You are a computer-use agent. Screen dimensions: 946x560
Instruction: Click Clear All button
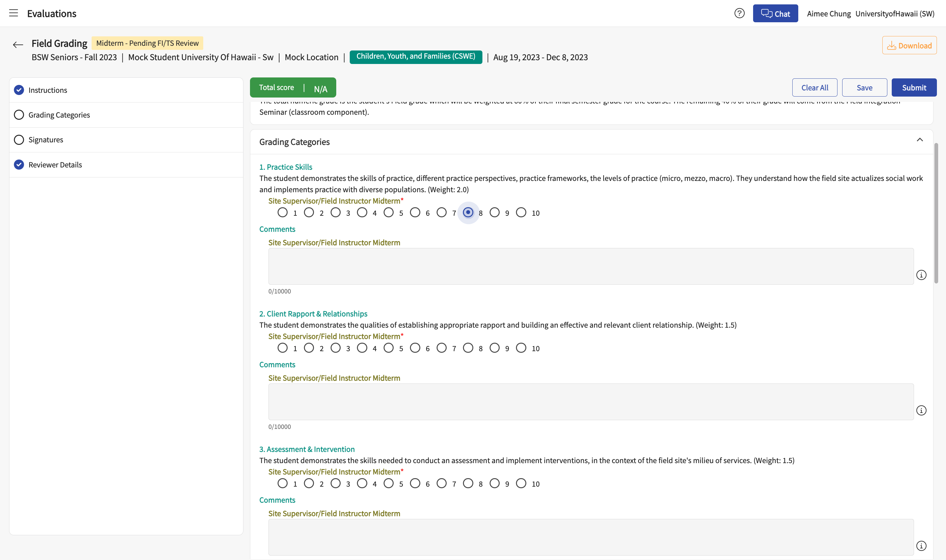[815, 87]
